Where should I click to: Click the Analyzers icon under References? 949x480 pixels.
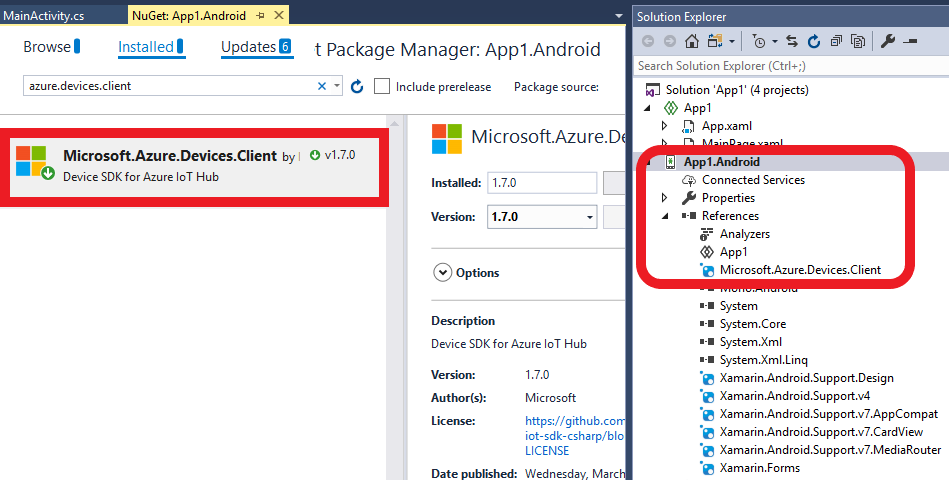point(706,234)
